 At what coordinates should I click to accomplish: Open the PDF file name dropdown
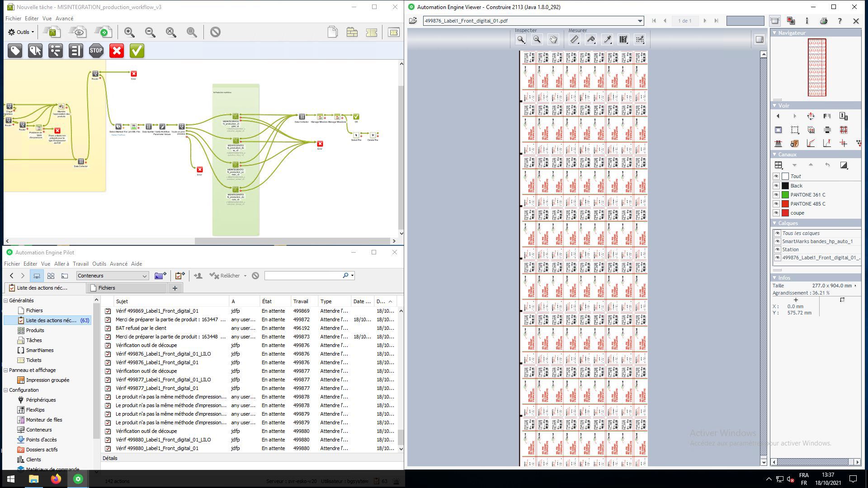(640, 21)
